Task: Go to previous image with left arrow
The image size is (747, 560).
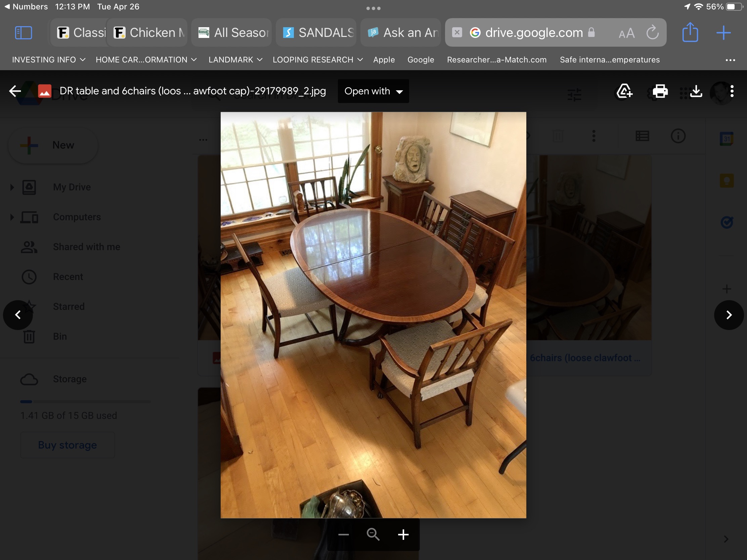Action: pyautogui.click(x=18, y=315)
